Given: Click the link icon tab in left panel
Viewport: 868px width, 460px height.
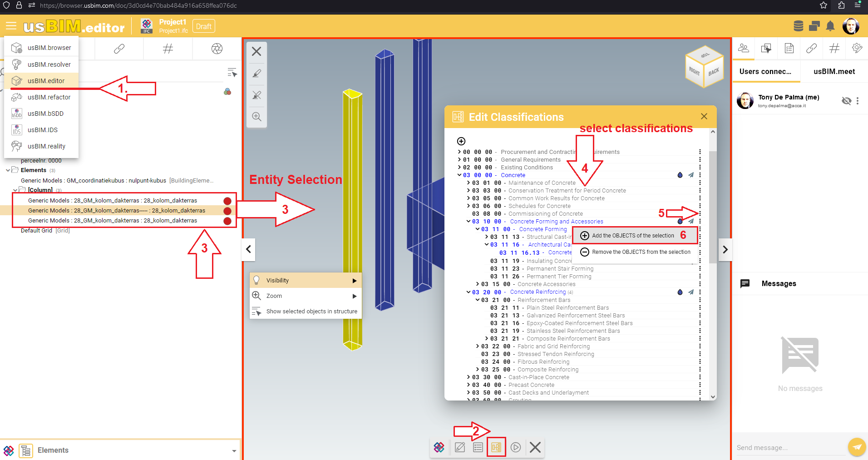Looking at the screenshot, I should click(119, 49).
